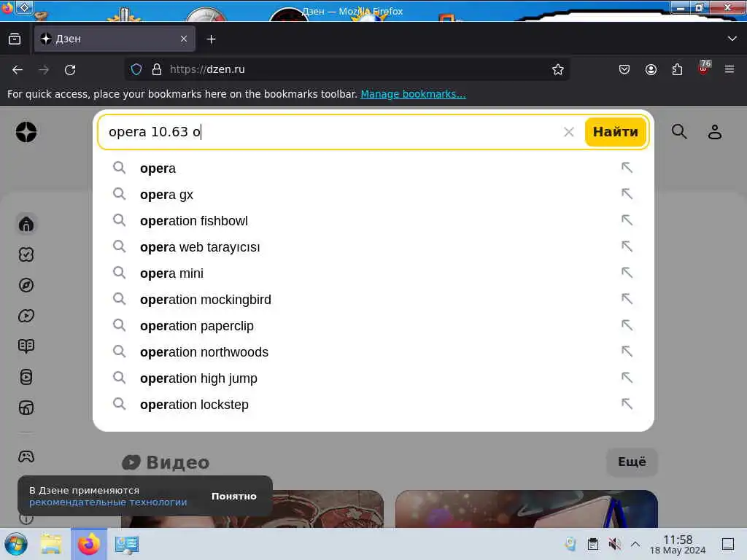Image resolution: width=747 pixels, height=560 pixels.
Task: Open Firefox account menu
Action: pyautogui.click(x=651, y=70)
